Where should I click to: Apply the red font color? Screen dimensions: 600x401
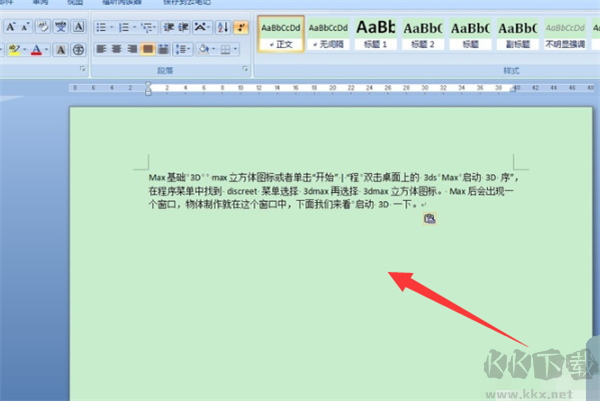point(36,49)
